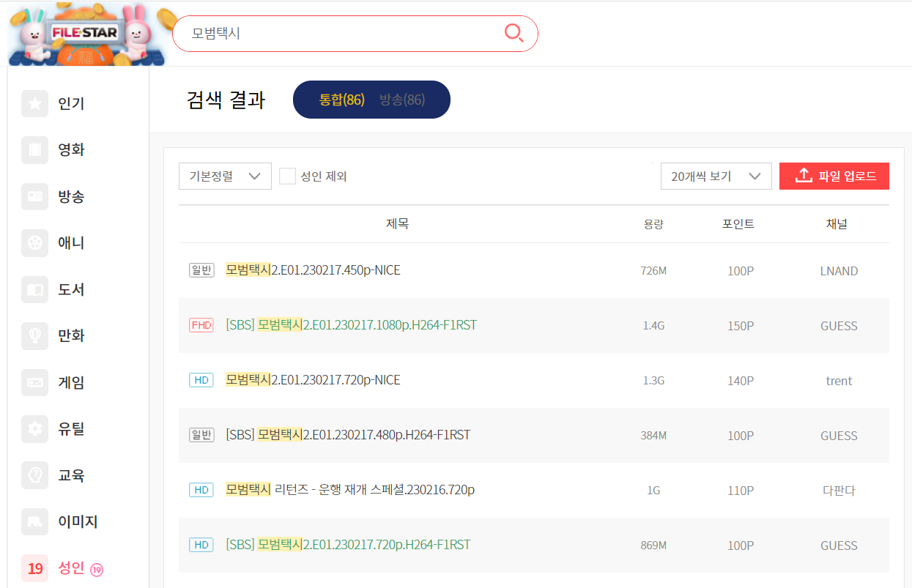Toggle the 성인 제외 checkbox
The height and width of the screenshot is (588, 912).
pos(288,176)
